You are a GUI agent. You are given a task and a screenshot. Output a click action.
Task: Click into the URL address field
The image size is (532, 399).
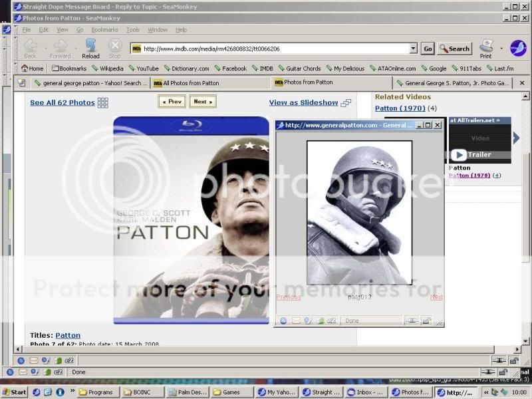tap(273, 49)
